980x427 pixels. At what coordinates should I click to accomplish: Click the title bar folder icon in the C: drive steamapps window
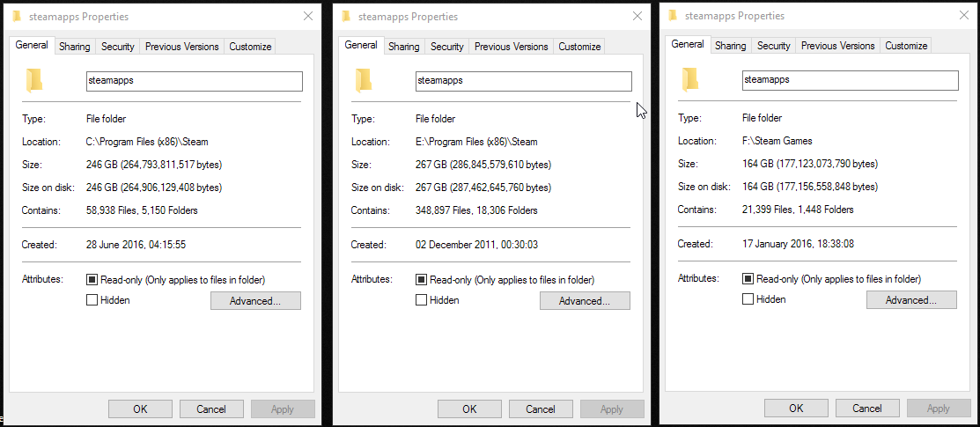click(x=16, y=16)
